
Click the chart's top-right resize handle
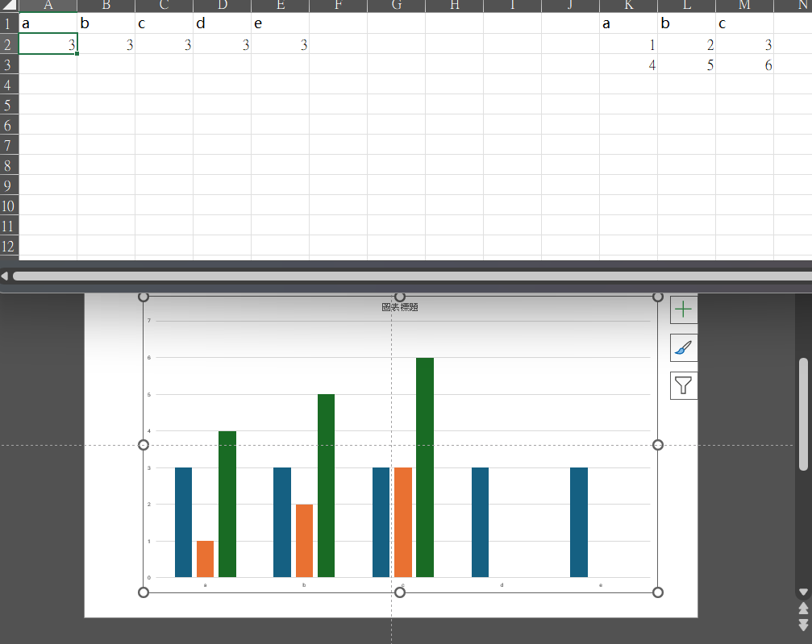coord(657,297)
